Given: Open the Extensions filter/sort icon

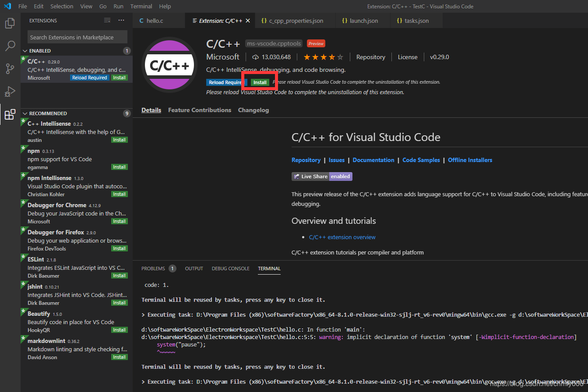Looking at the screenshot, I should pos(107,21).
